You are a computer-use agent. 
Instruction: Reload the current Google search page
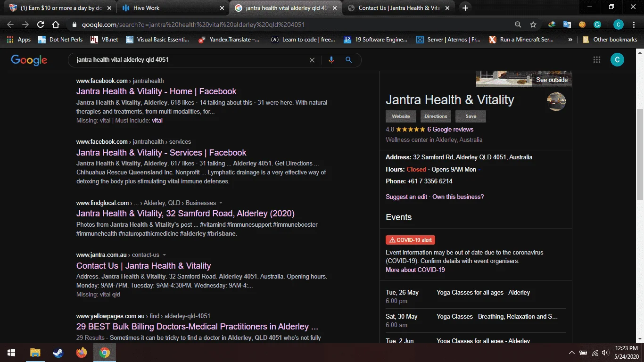41,25
